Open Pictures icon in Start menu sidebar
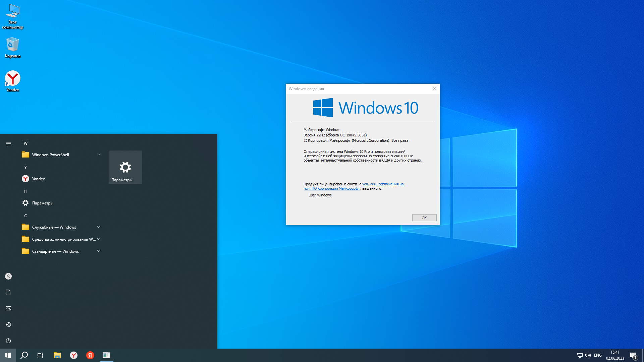This screenshot has width=644, height=362. coord(8,308)
